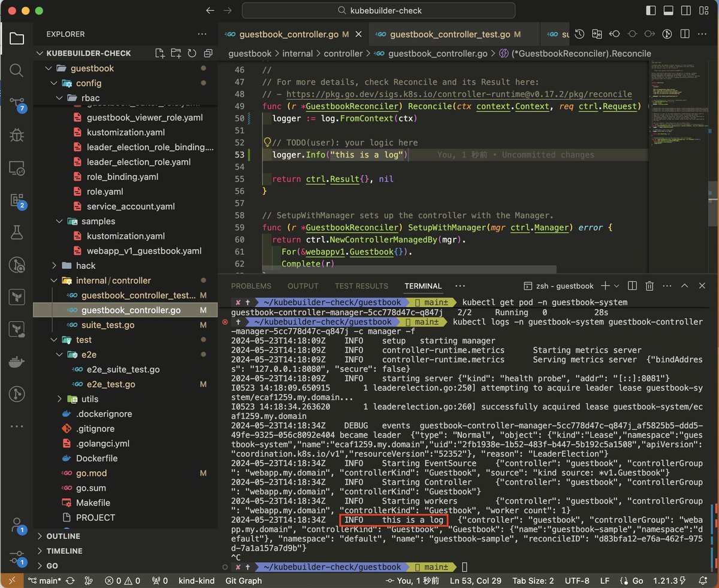Collapse all folders in Explorer

click(x=207, y=53)
